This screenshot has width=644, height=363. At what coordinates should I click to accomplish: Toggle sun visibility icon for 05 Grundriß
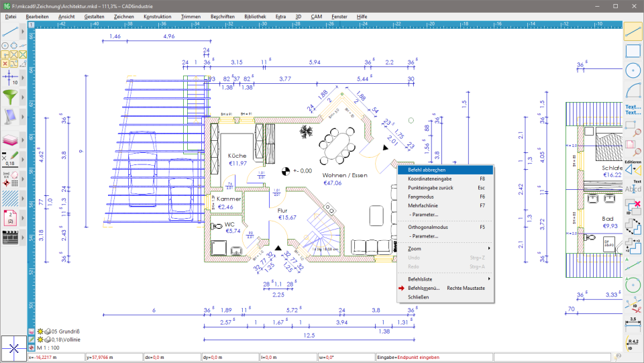point(40,331)
